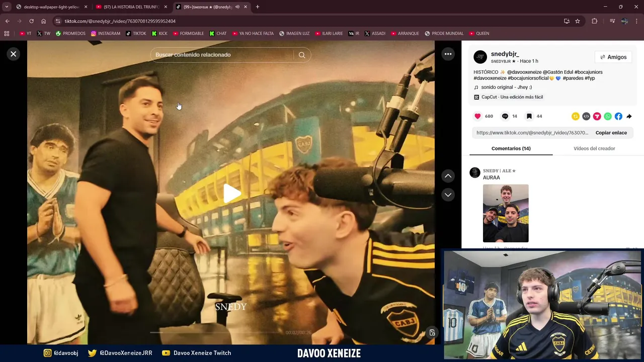644x362 pixels.
Task: Click the #bocajuniors hashtag
Action: click(x=588, y=72)
